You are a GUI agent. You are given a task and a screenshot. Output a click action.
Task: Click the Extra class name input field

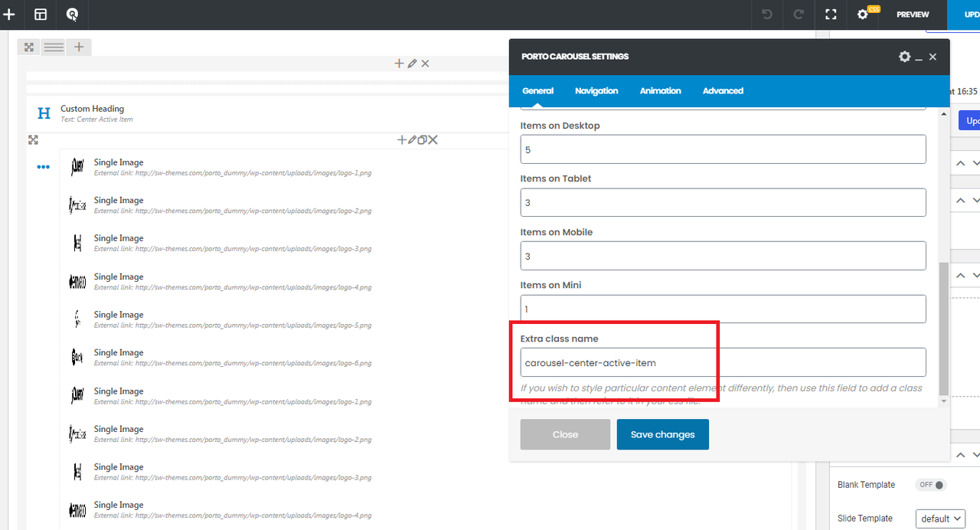point(723,362)
